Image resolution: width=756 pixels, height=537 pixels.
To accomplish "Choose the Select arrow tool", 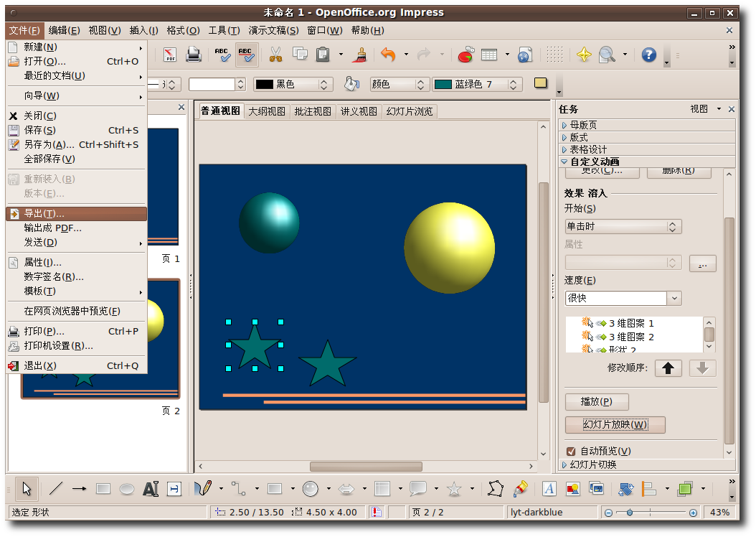I will (x=27, y=489).
